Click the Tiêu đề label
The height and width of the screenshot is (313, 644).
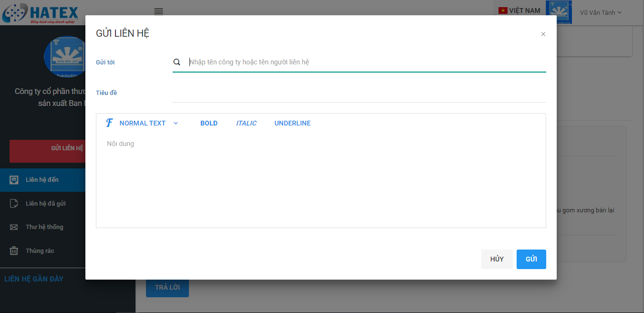coord(106,93)
